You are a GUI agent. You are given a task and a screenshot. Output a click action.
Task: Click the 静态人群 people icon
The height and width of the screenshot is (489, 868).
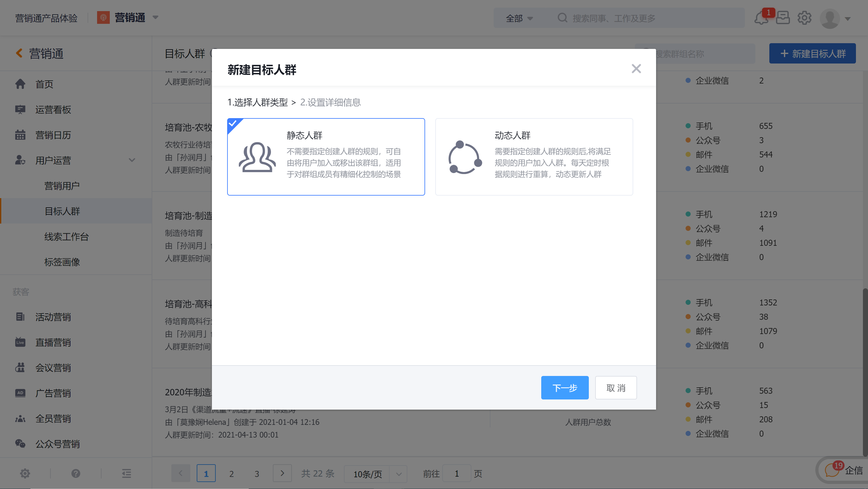pos(257,157)
